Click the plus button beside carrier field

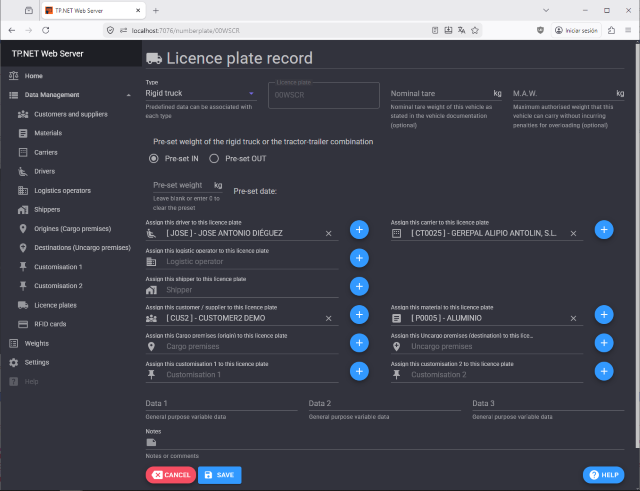click(x=604, y=230)
